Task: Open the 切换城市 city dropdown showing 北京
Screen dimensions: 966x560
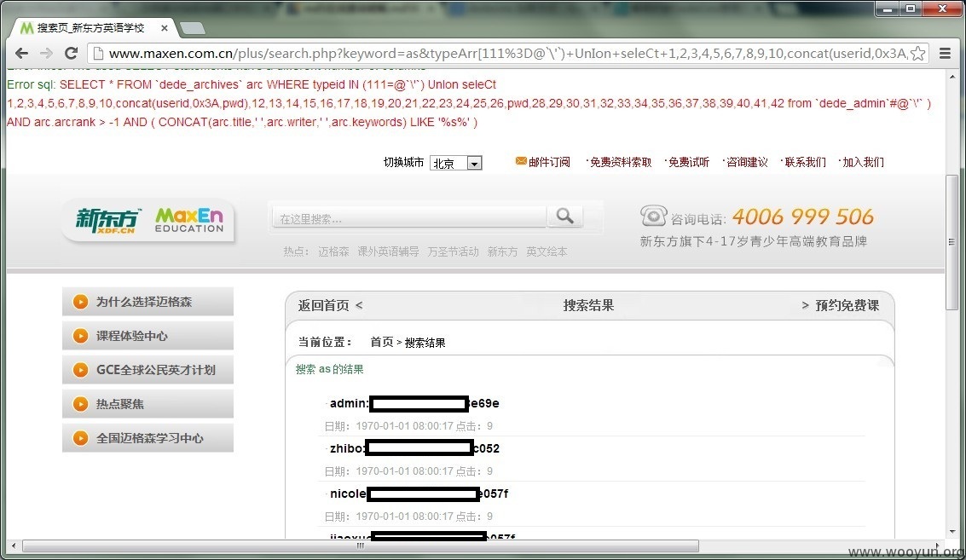Action: pos(455,164)
